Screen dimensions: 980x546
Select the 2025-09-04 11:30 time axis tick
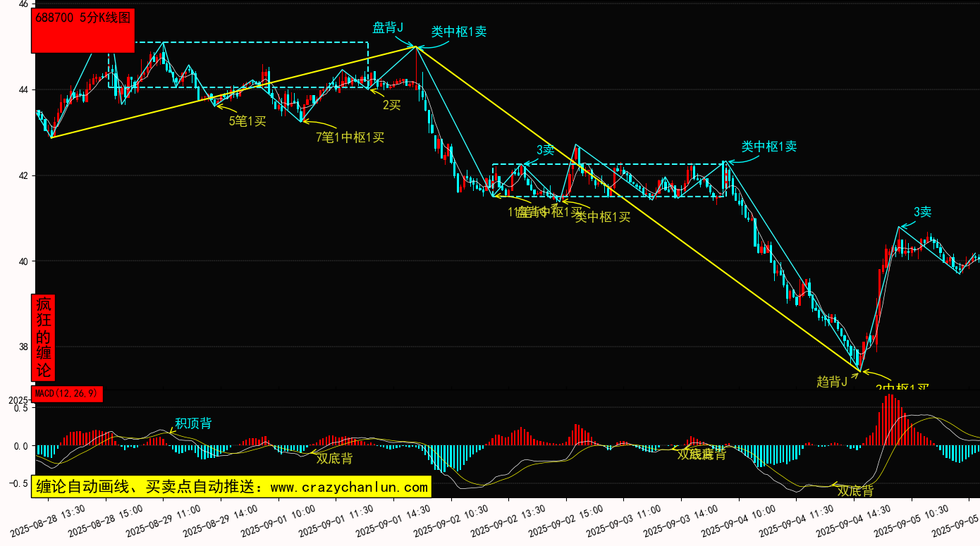[x=795, y=520]
